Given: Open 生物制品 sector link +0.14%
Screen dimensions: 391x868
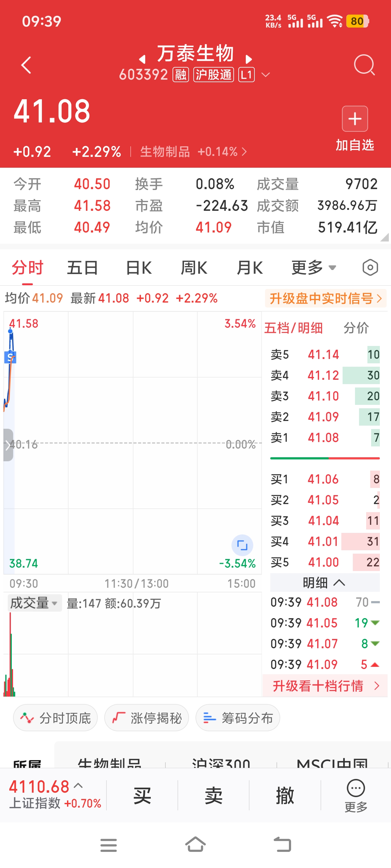Looking at the screenshot, I should [194, 152].
